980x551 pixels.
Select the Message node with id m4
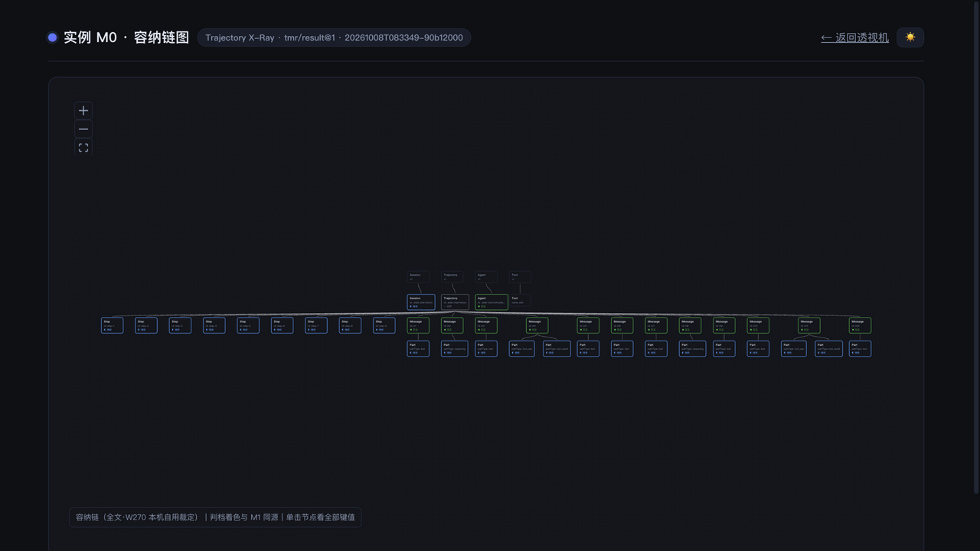(537, 325)
